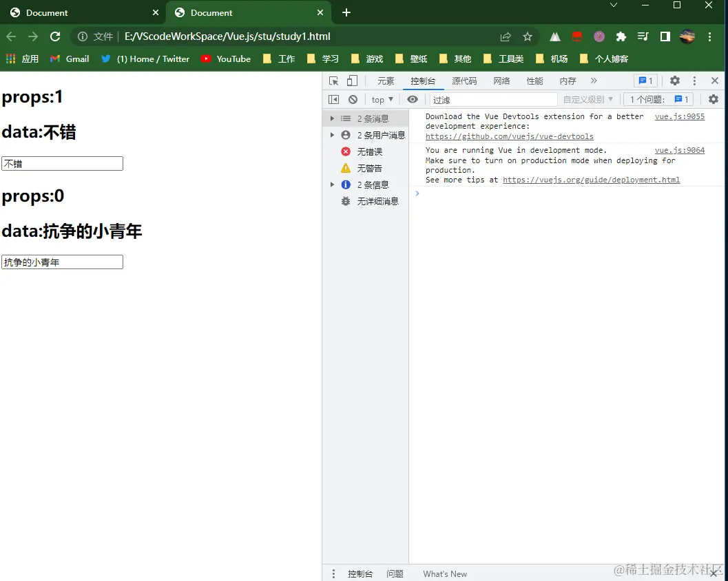Open DevTools settings via the gear icon

tap(674, 81)
